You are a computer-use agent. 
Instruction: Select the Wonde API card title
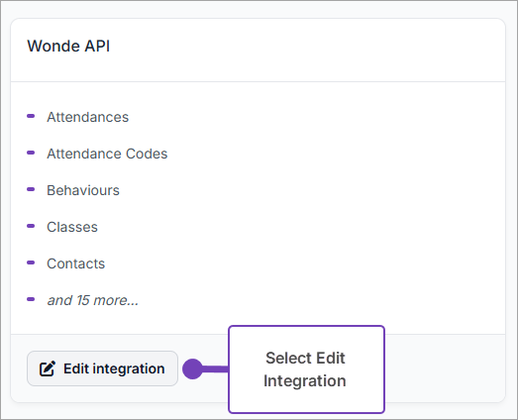click(x=68, y=46)
